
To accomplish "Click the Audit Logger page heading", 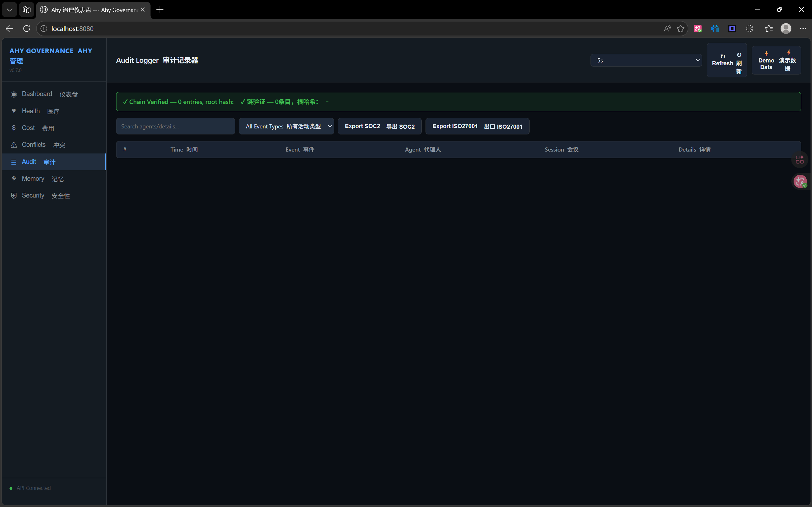I will pyautogui.click(x=157, y=60).
